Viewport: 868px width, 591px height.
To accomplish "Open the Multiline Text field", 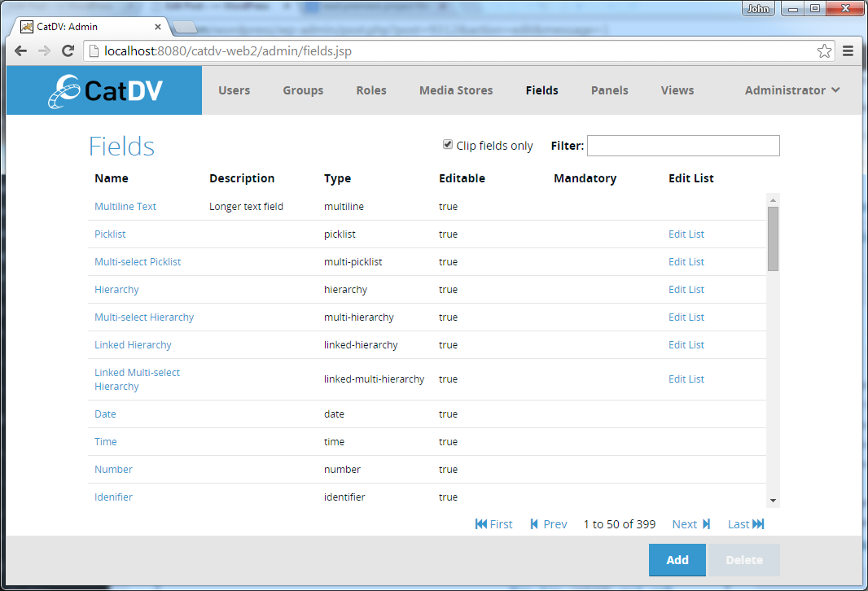I will pos(125,207).
